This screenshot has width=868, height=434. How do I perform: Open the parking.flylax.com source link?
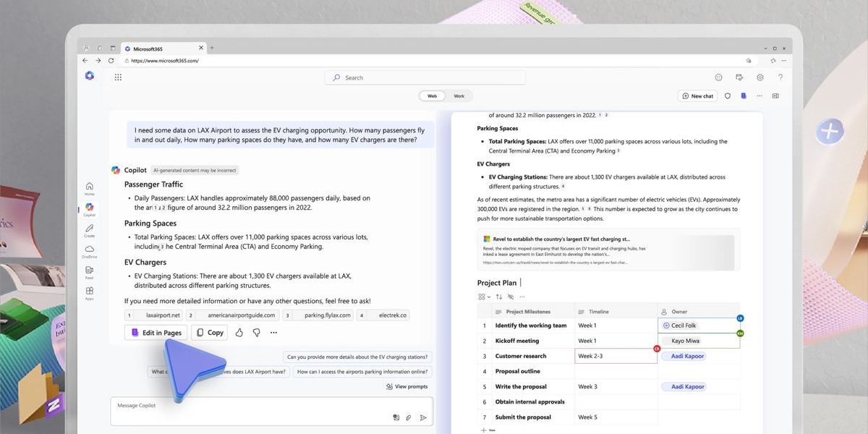click(318, 315)
